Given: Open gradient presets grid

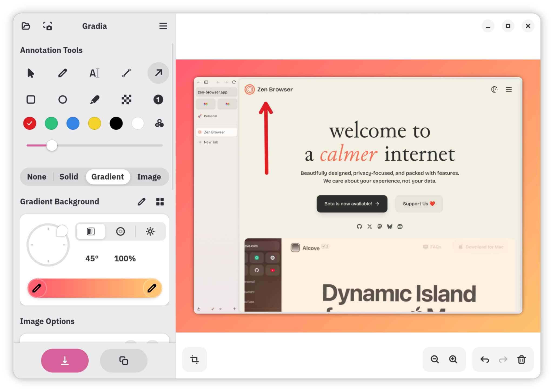Looking at the screenshot, I should coord(160,202).
